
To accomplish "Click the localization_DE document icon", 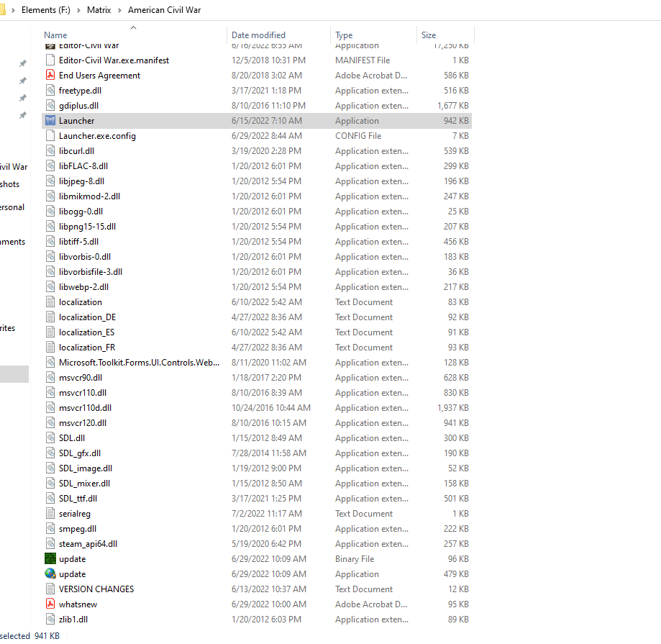I will click(x=50, y=317).
